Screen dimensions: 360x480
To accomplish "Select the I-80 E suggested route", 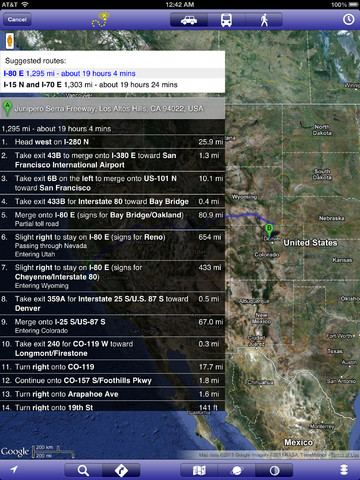I will tap(112, 73).
